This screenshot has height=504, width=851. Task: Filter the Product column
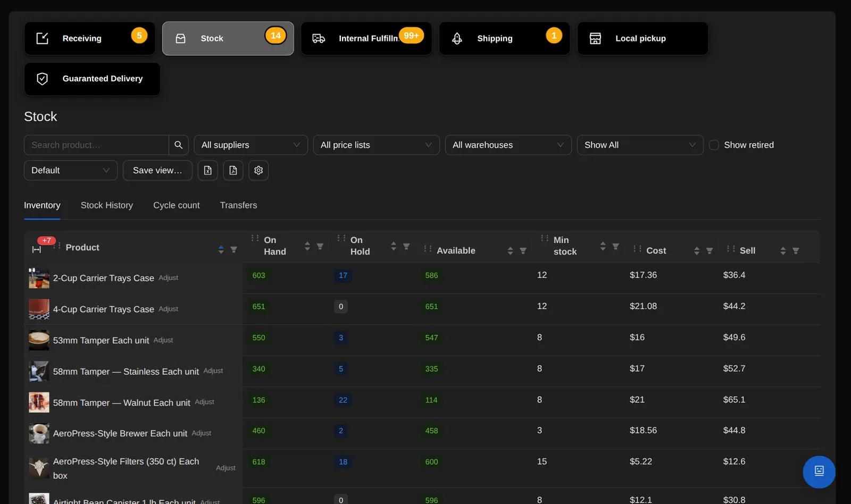pos(233,249)
